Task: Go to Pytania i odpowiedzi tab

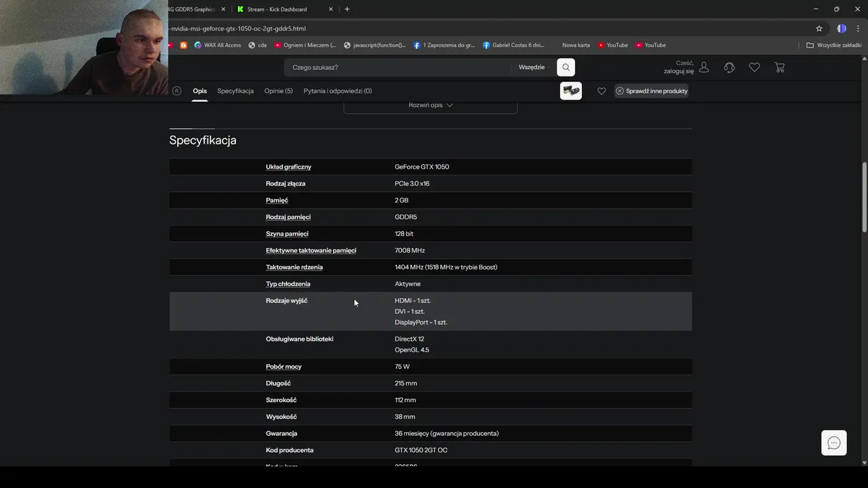Action: [338, 91]
